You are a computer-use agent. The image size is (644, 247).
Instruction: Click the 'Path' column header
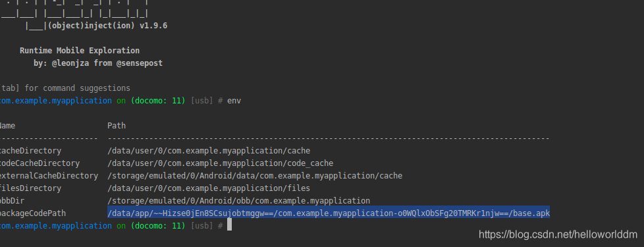[117, 125]
